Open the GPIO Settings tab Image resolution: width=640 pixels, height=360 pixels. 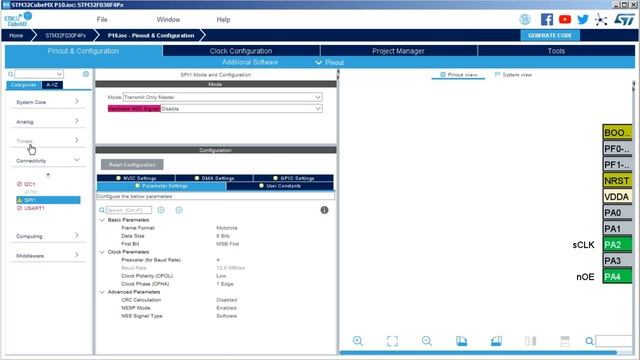293,178
